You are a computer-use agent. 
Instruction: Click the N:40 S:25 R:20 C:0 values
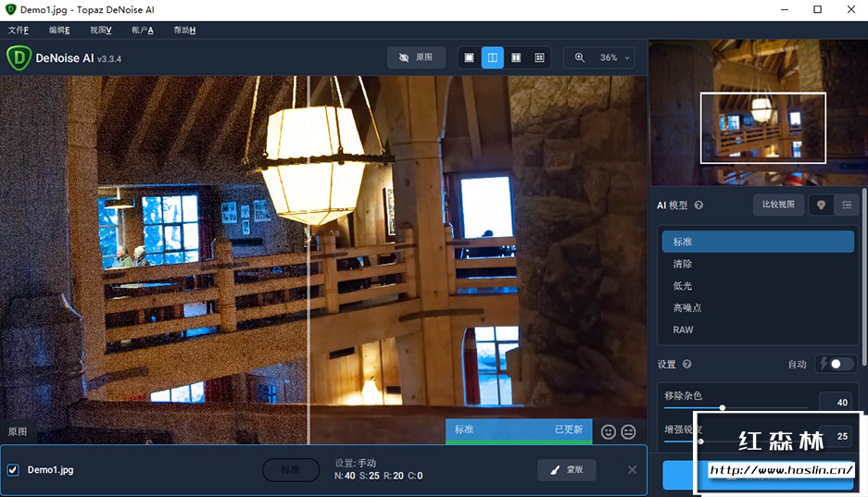point(379,476)
